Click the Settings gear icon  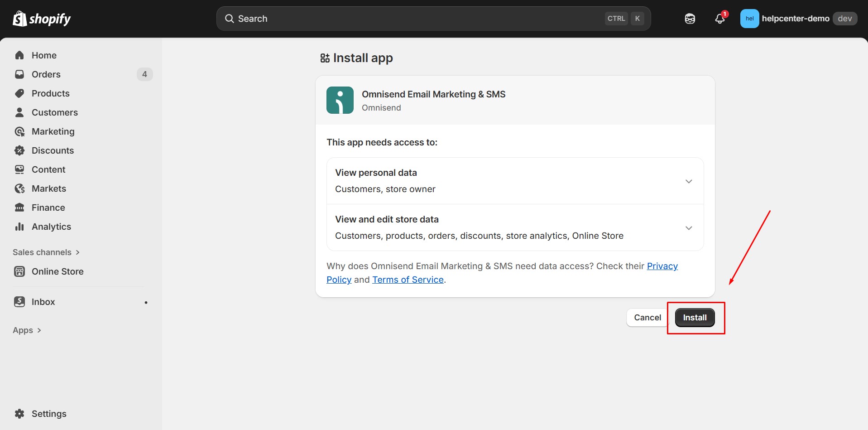point(19,414)
